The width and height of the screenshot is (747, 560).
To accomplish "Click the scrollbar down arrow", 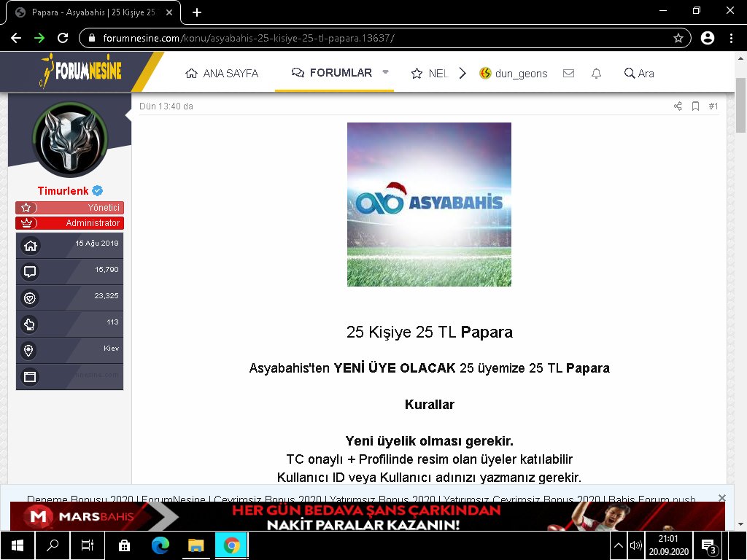I will point(740,525).
